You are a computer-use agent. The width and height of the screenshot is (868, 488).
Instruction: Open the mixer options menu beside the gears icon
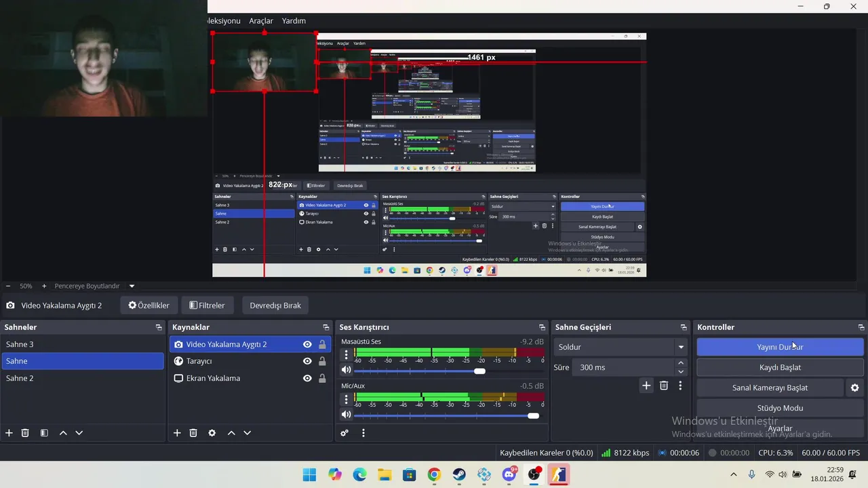363,433
